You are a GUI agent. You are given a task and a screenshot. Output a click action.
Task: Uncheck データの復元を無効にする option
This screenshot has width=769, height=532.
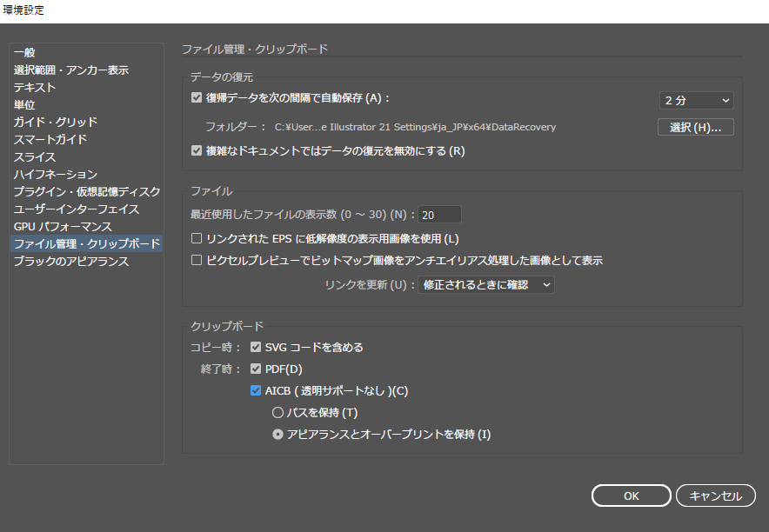pyautogui.click(x=196, y=150)
